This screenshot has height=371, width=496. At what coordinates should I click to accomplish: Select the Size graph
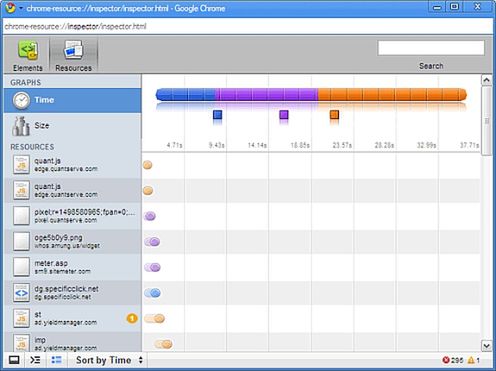click(73, 126)
